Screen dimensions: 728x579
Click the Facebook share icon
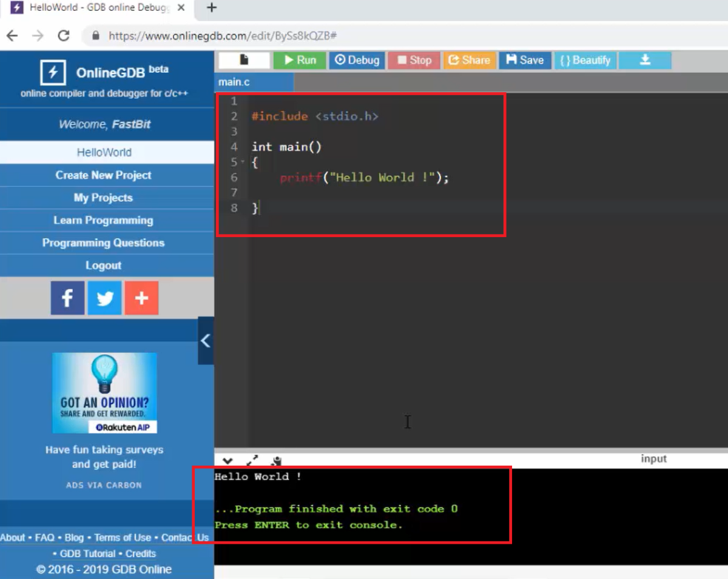tap(67, 298)
